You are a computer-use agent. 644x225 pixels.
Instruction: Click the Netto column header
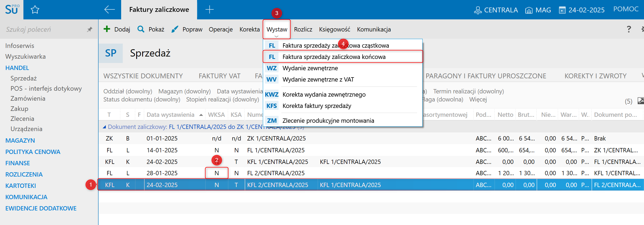point(505,115)
